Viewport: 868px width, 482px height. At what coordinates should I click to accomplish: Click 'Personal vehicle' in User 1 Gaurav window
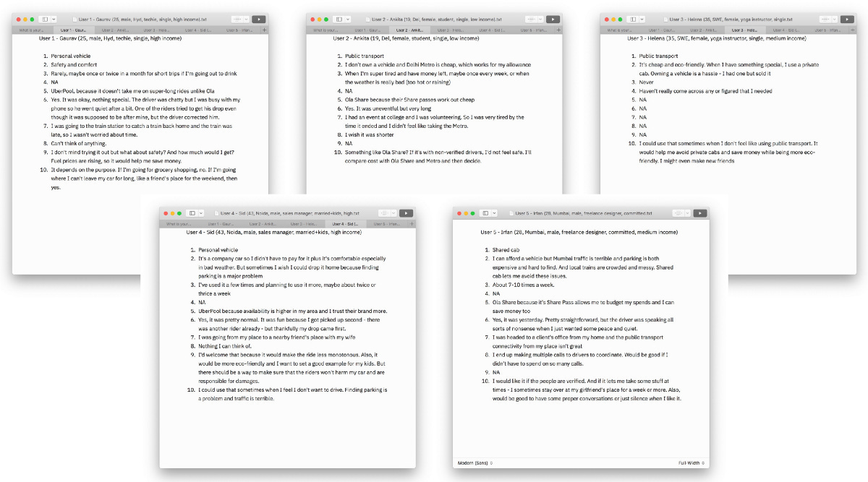71,56
